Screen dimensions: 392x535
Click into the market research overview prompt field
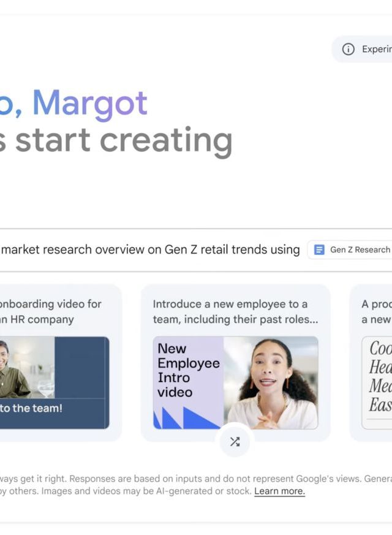point(150,249)
